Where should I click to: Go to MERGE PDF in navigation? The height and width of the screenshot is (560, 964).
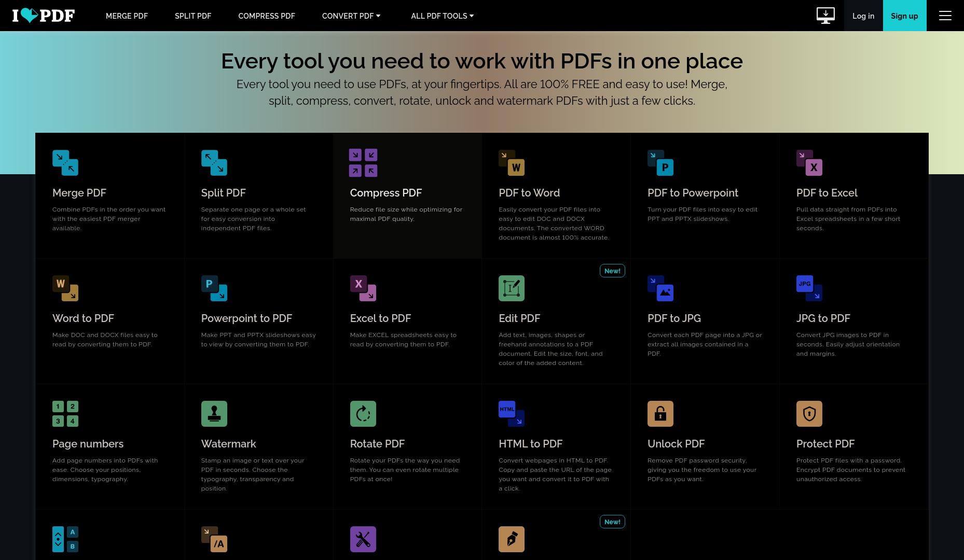tap(127, 16)
